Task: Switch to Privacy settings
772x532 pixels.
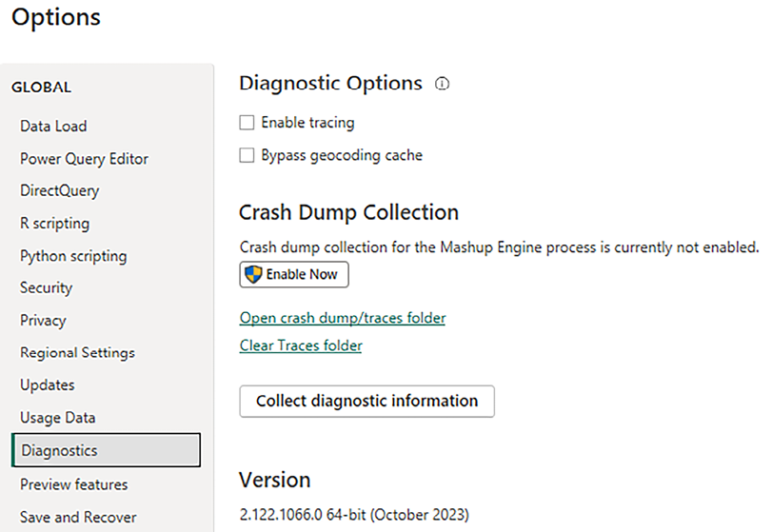Action: 43,321
